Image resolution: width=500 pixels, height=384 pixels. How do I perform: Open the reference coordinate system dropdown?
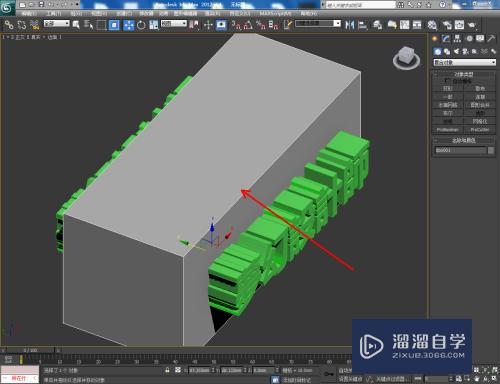pyautogui.click(x=174, y=24)
